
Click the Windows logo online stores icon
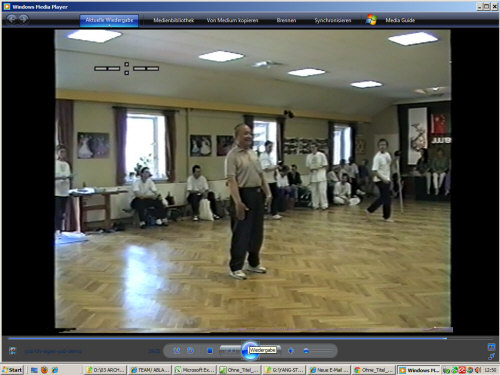371,20
